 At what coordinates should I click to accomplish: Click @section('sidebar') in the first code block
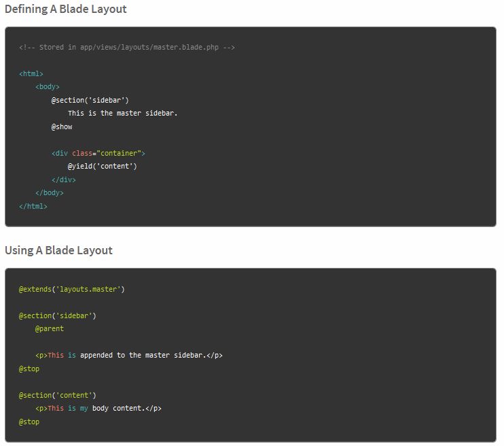(x=90, y=100)
